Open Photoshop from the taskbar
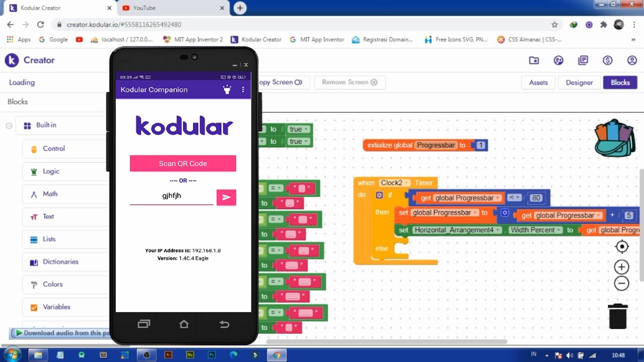Viewport: 644px width, 362px height. click(212, 354)
